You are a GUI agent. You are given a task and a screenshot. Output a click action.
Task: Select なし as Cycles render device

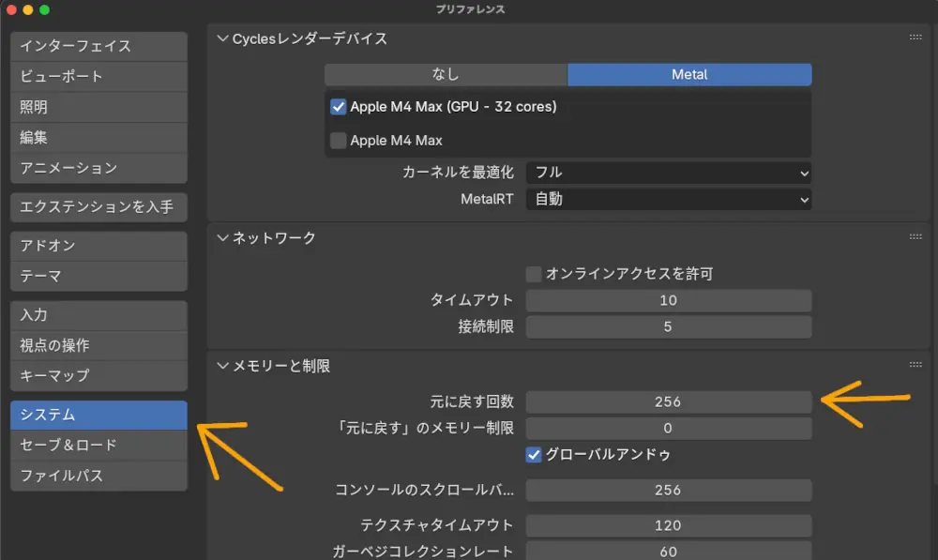[446, 74]
